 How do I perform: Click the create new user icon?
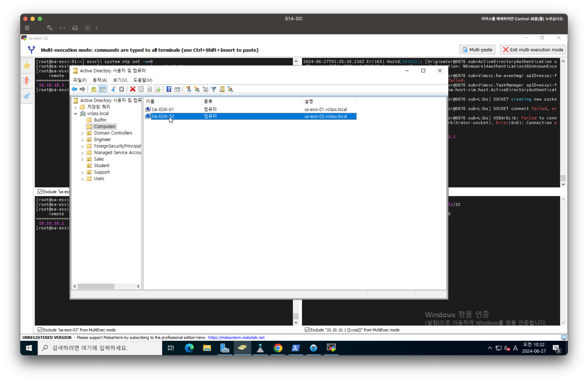(188, 89)
